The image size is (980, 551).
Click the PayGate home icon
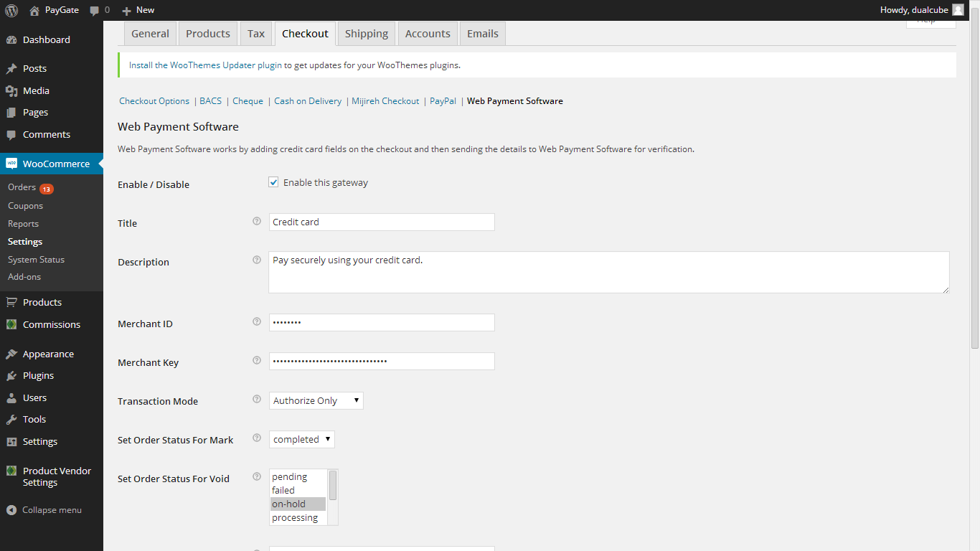[34, 10]
